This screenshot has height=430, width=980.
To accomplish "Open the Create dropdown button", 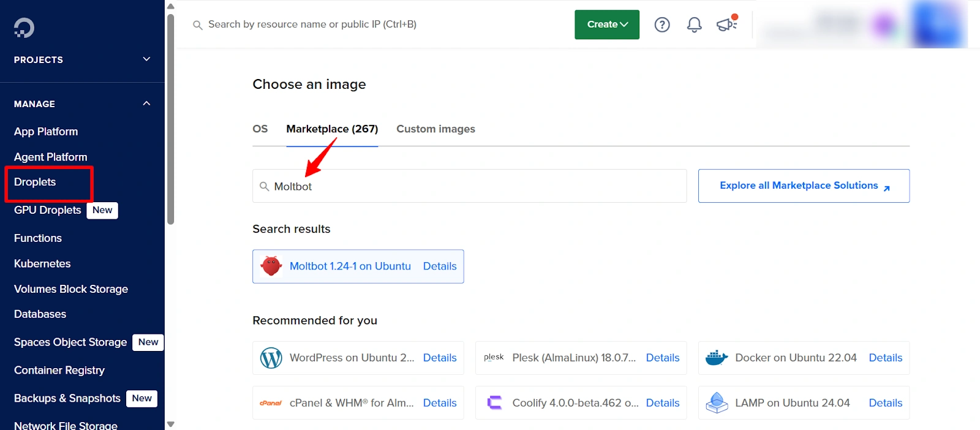I will pyautogui.click(x=607, y=25).
